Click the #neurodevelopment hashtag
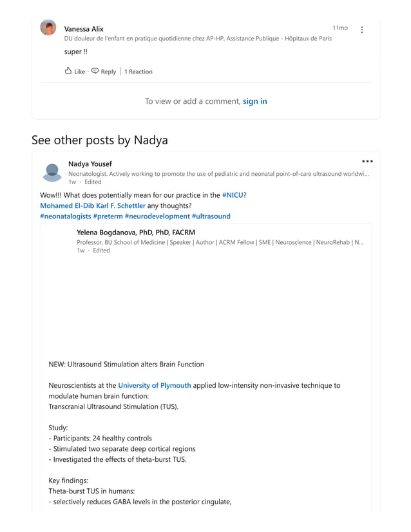 (x=157, y=216)
